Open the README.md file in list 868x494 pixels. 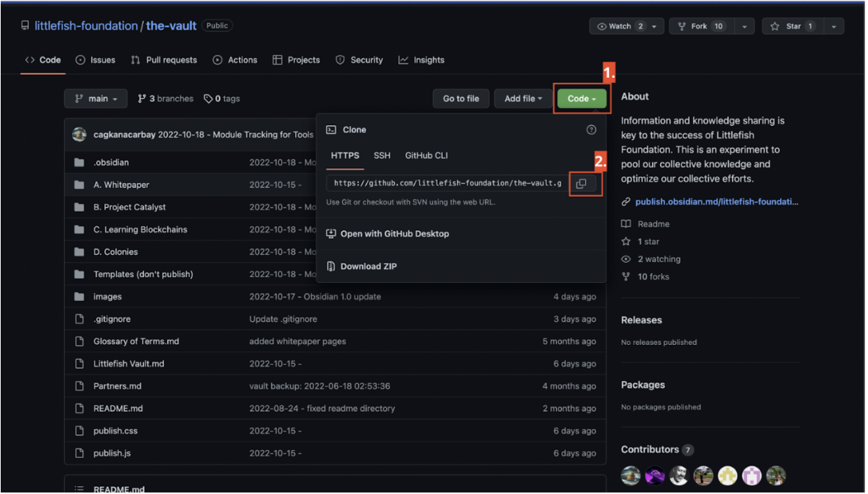pos(118,408)
